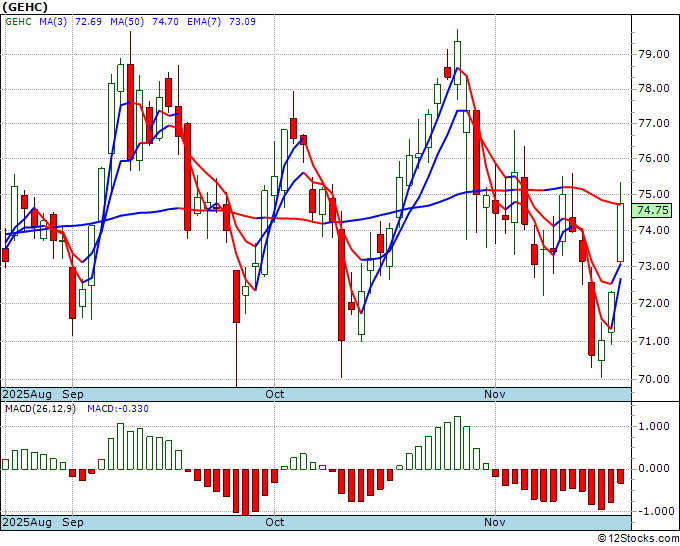Click the 70.00 price axis label
This screenshot has height=546, width=680.
click(x=654, y=379)
